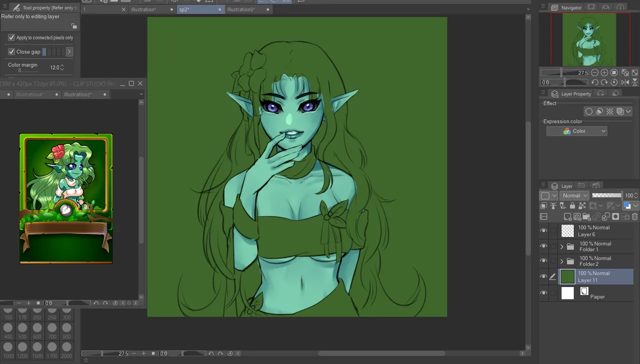Switch to Illustration2 tab in small window
Screen dimensions: 640x364
[78, 94]
